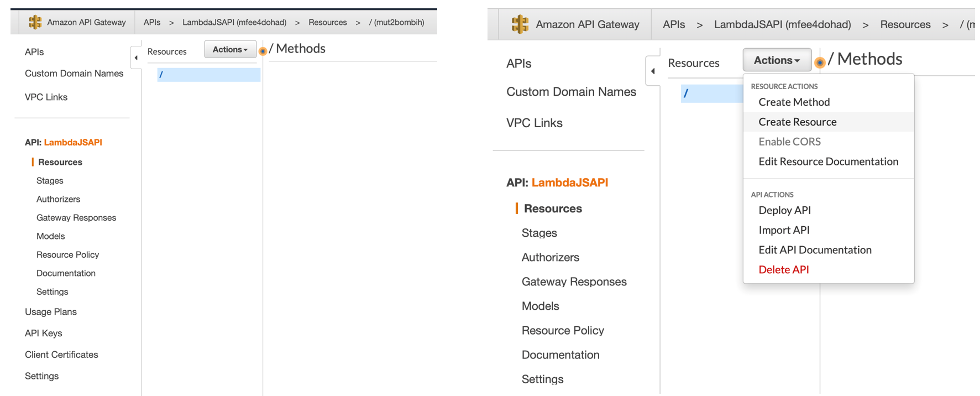
Task: Open APIs in left sidebar
Action: (34, 52)
